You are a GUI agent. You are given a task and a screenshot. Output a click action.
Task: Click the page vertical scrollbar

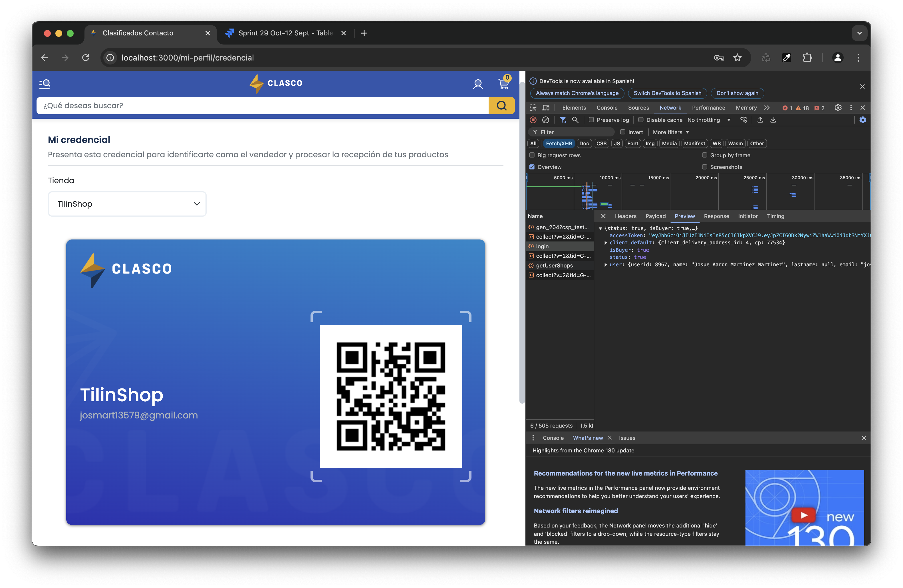tap(522, 243)
